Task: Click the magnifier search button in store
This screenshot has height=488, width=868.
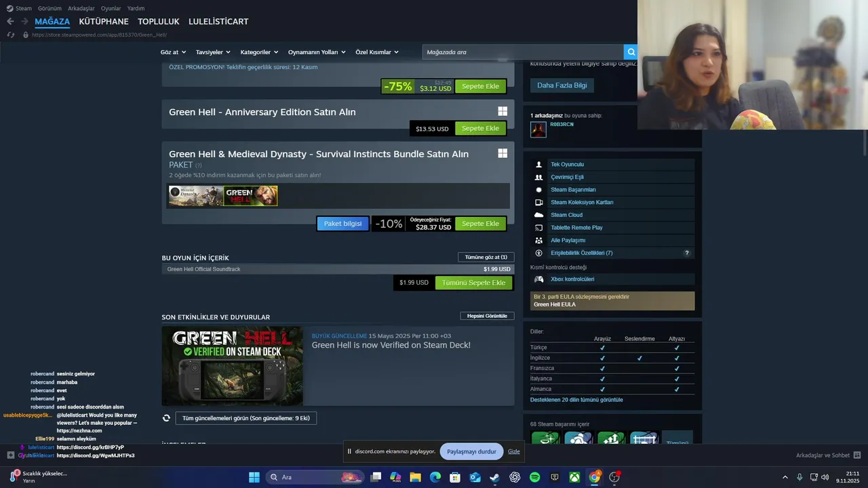Action: click(631, 52)
